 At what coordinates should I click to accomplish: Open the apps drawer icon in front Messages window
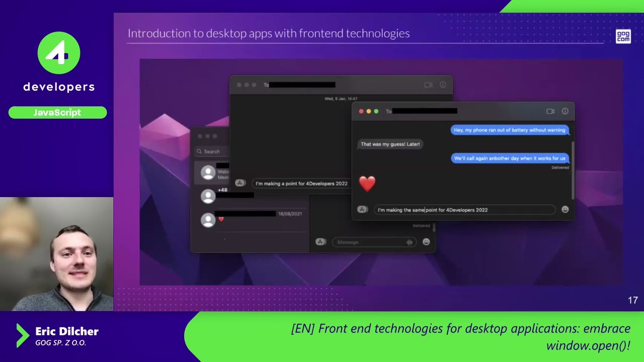click(x=362, y=210)
